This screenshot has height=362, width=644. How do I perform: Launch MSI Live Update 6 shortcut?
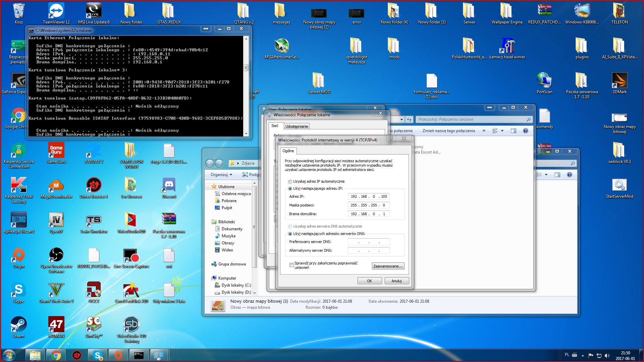pyautogui.click(x=94, y=13)
